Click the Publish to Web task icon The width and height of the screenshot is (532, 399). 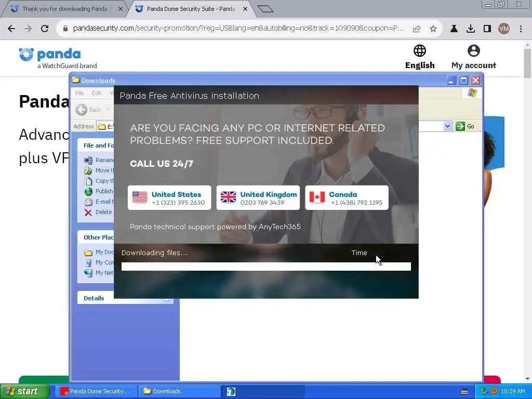[88, 192]
